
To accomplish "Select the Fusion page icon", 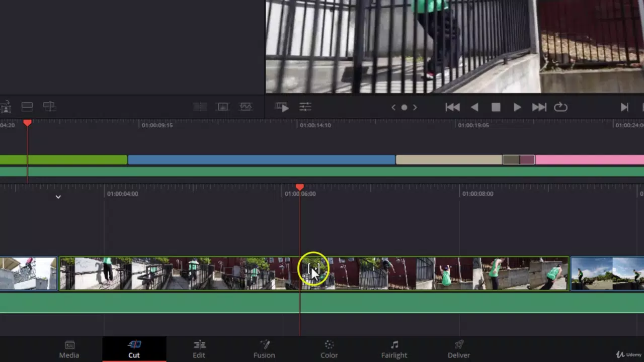I will (264, 348).
